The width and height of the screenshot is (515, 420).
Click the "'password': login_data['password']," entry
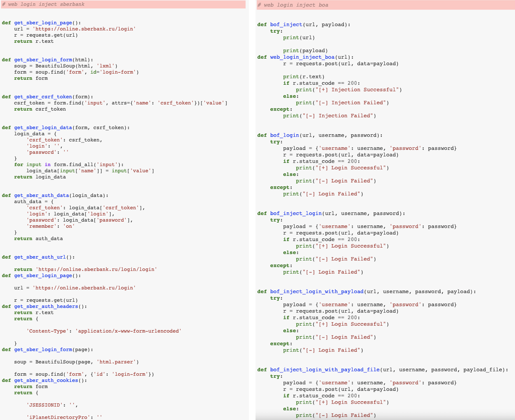79,220
